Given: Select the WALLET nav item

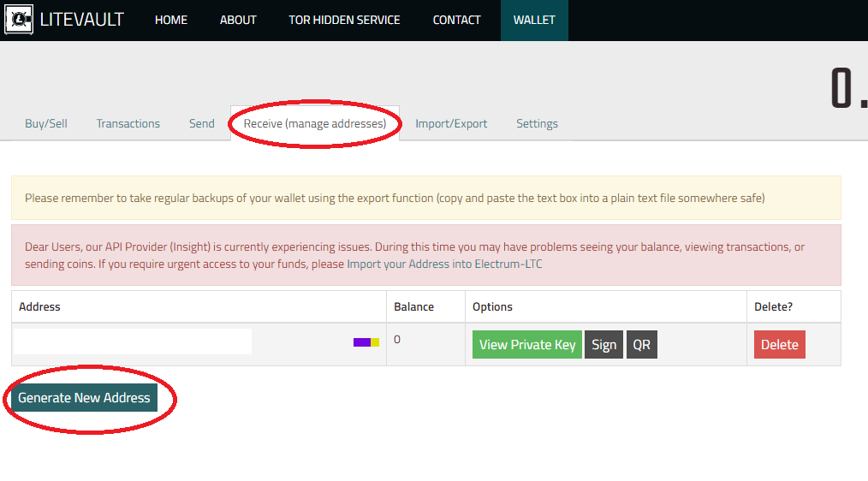Looking at the screenshot, I should [534, 20].
